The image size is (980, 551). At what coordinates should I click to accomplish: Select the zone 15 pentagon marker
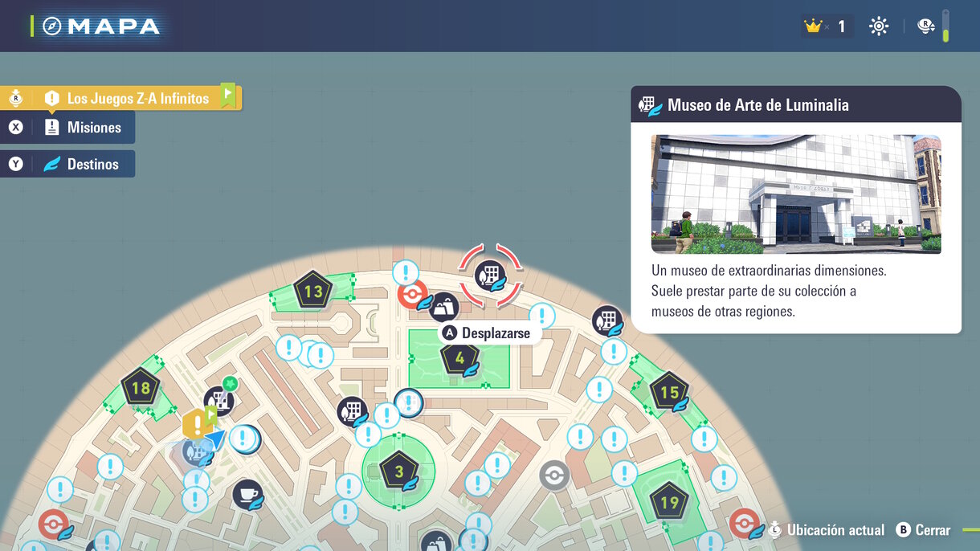point(669,392)
